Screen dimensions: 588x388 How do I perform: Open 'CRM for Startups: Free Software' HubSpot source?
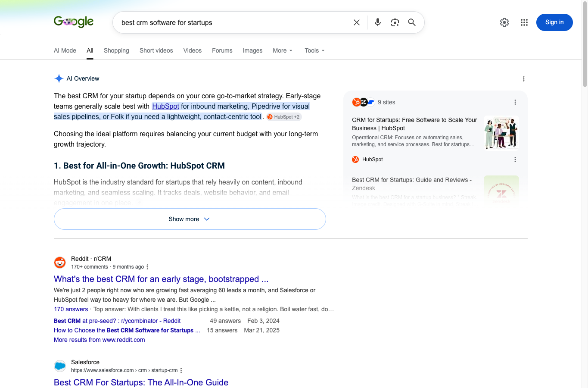tap(414, 124)
